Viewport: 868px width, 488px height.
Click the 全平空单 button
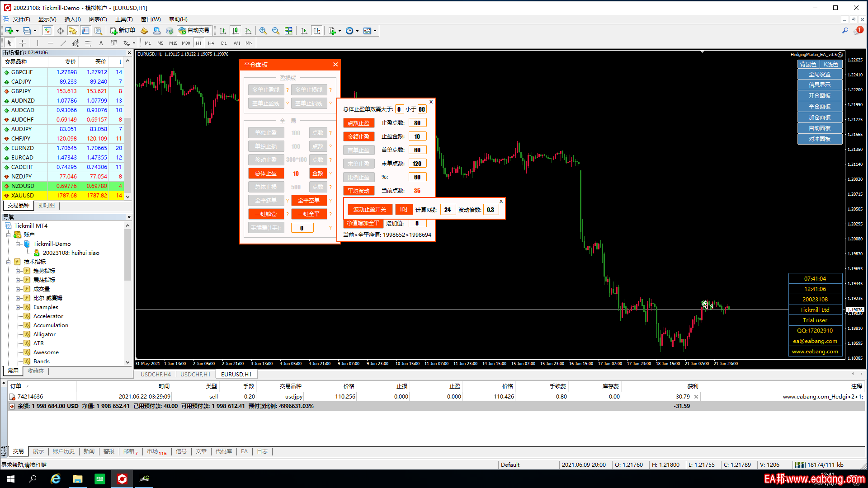(309, 200)
